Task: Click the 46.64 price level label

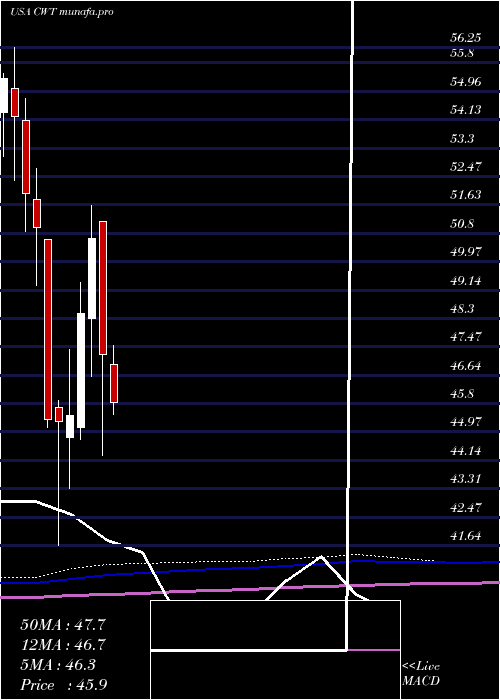Action: click(x=466, y=366)
